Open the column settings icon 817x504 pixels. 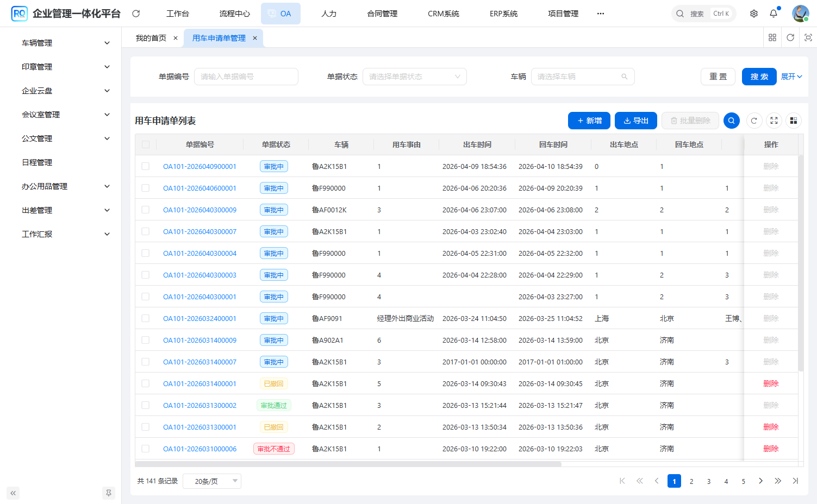point(794,121)
